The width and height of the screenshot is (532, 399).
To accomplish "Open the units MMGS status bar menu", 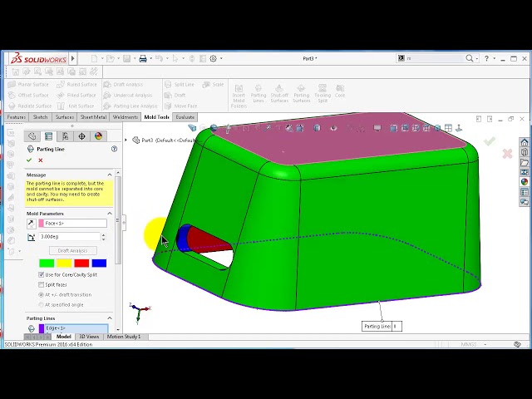I will pyautogui.click(x=473, y=344).
